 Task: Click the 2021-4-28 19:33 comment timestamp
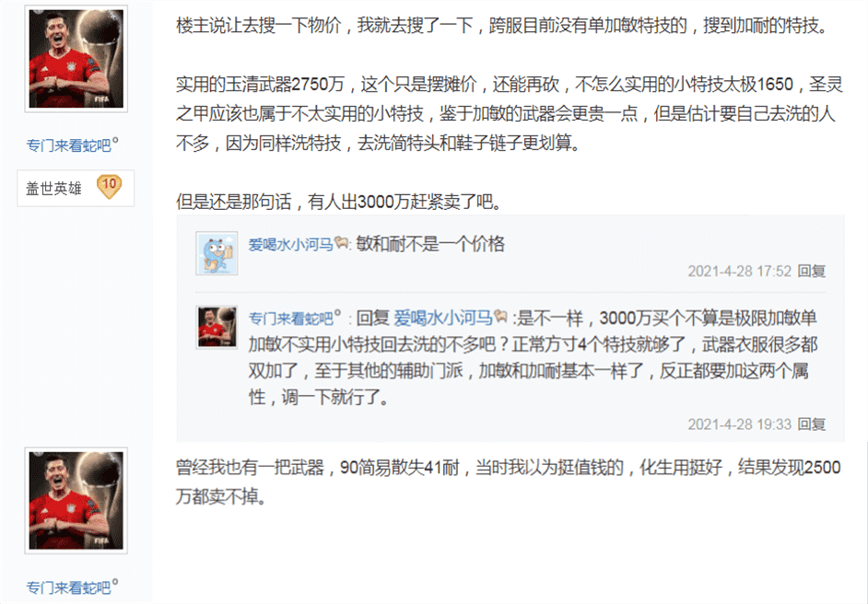[740, 424]
